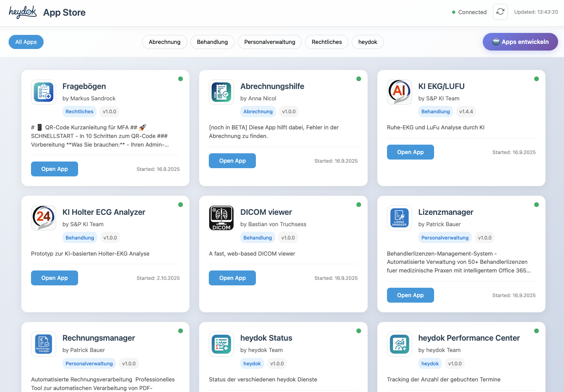Click the KI Holter ECG Analyzer 24 icon
Screen dimensions: 564x392
point(44,218)
